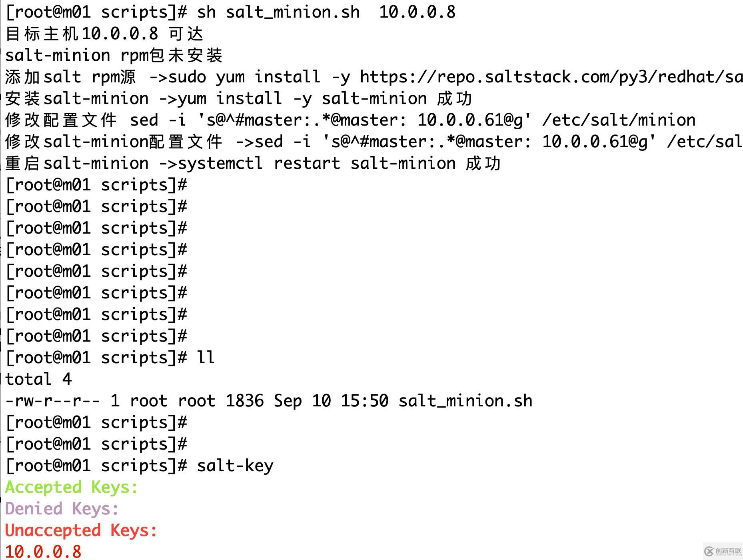Viewport: 743px width, 560px height.
Task: Select the red 10.0.0.8 unaccepted key entry
Action: pyautogui.click(x=43, y=552)
